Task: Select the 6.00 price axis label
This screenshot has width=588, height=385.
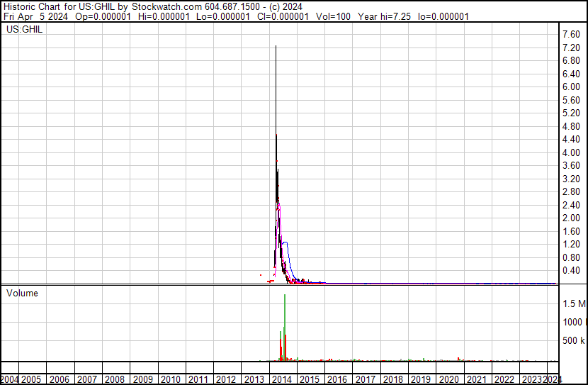Action: click(x=571, y=87)
